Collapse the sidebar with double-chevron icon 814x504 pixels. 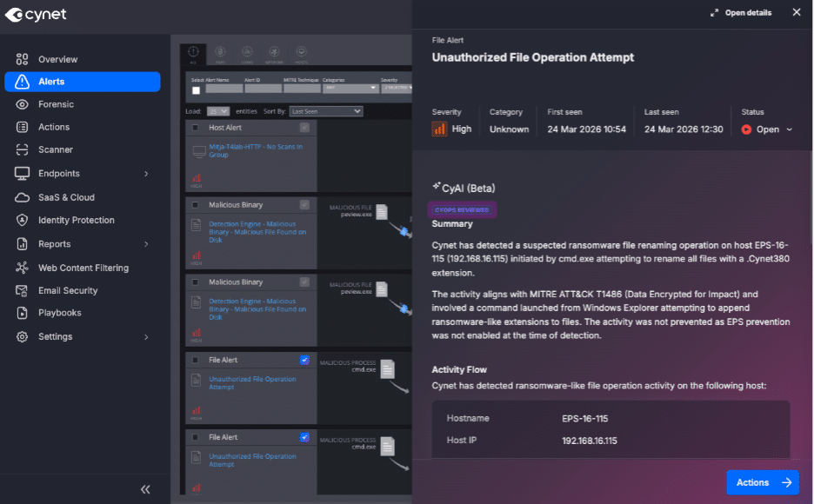point(145,489)
